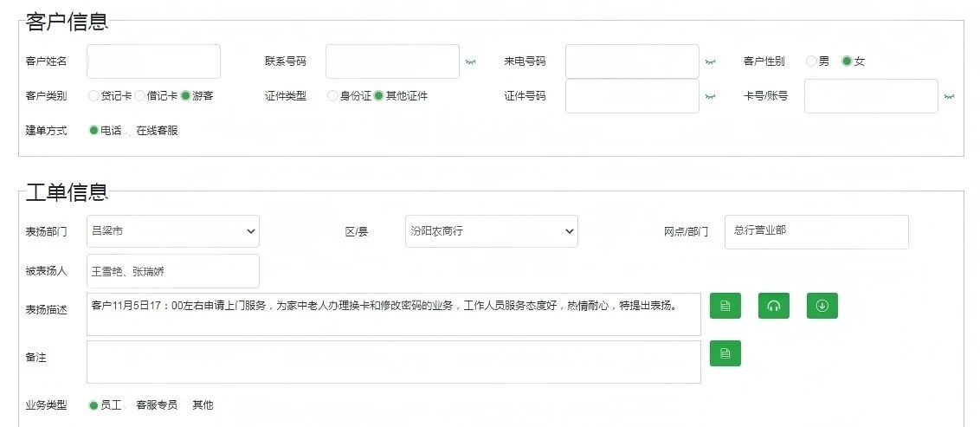This screenshot has height=427, width=980.
Task: Click the eye icon beside 联系号码 field
Action: (470, 62)
